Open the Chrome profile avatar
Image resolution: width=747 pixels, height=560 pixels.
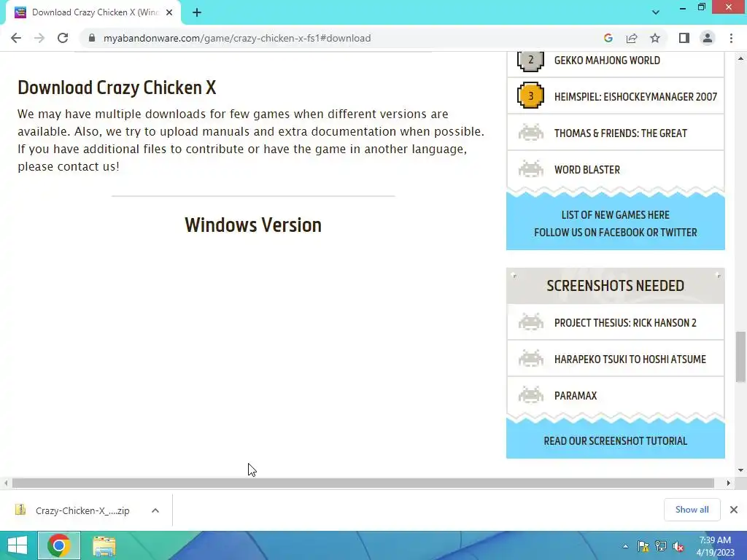(708, 38)
